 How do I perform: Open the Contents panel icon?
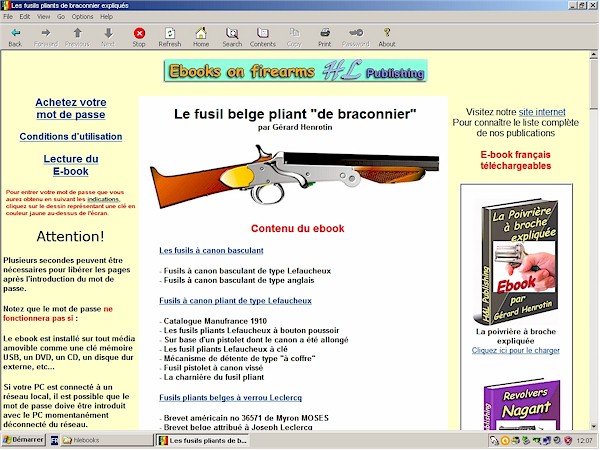point(262,33)
